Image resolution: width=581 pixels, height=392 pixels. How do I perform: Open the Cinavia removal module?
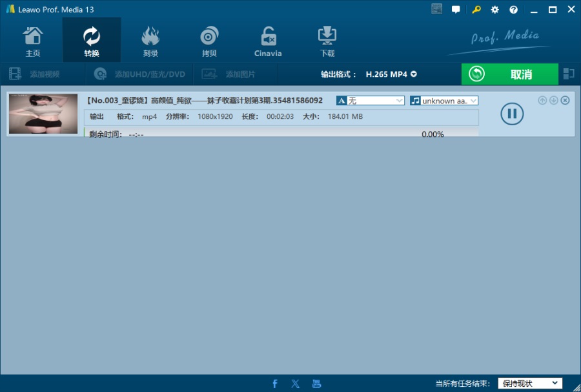click(268, 41)
